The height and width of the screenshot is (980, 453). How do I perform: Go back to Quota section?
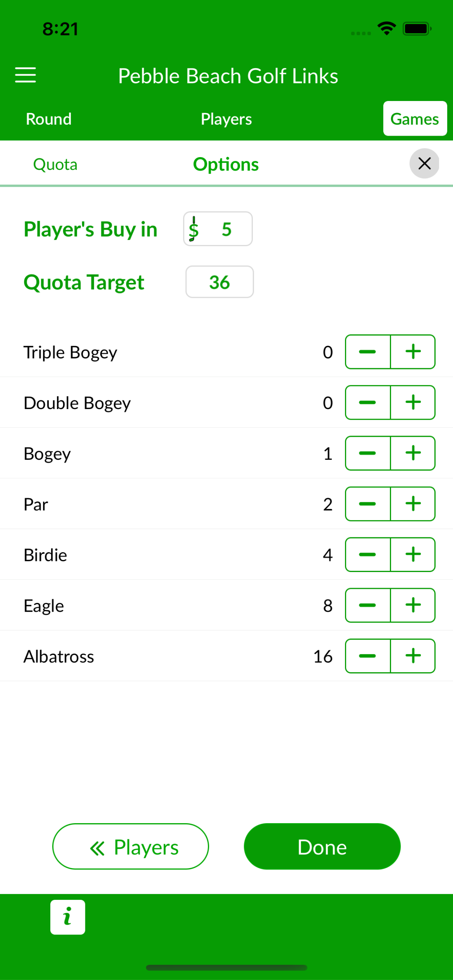click(55, 164)
